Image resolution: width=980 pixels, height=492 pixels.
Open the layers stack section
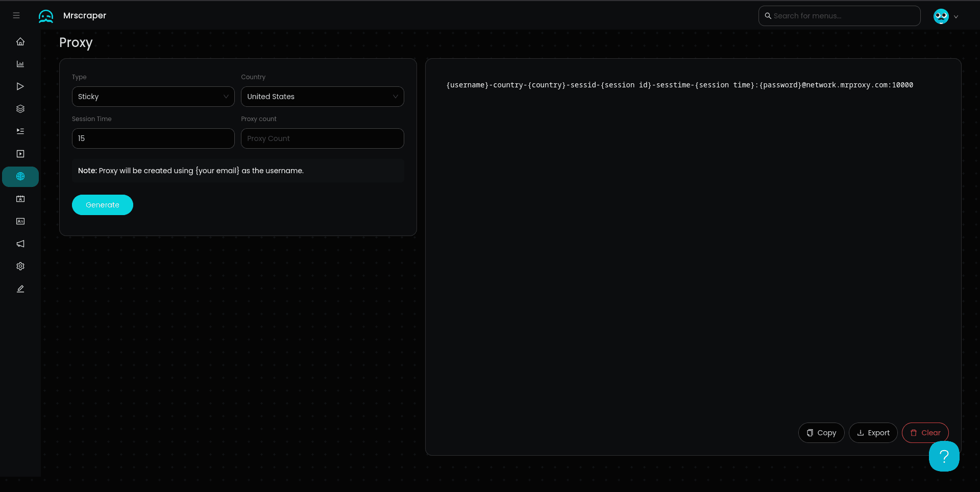[x=20, y=108]
